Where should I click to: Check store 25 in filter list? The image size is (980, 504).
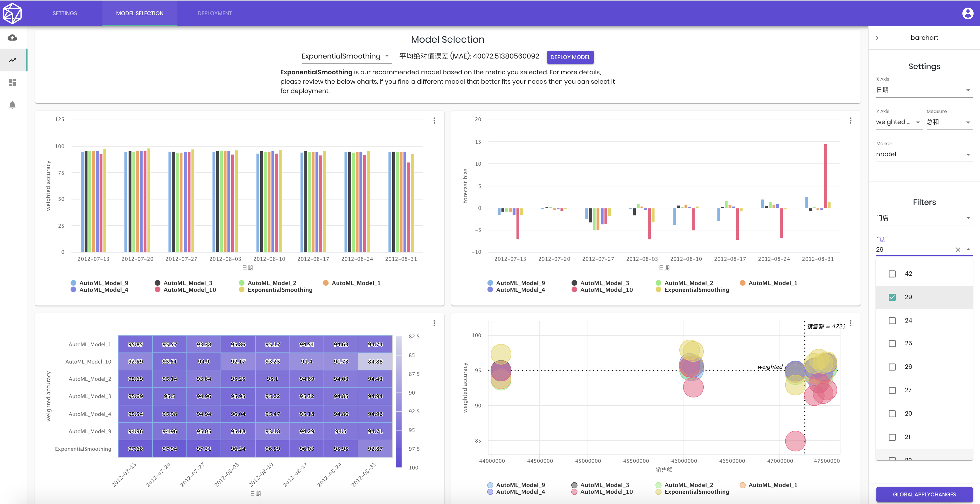[x=892, y=344]
